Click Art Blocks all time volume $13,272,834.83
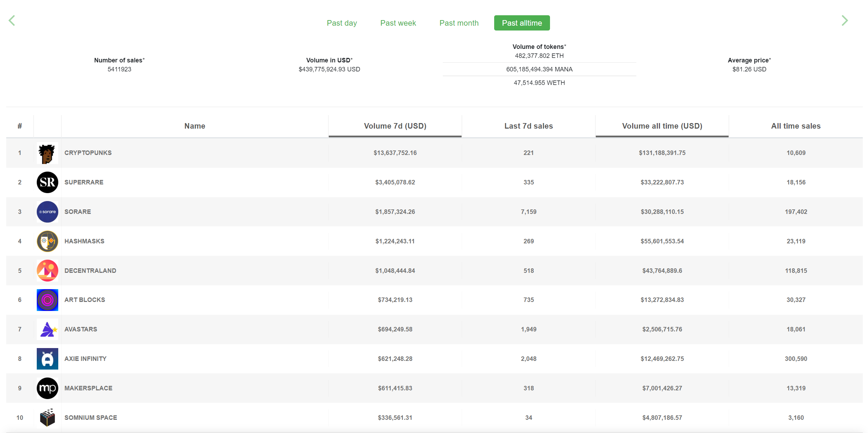 point(662,300)
